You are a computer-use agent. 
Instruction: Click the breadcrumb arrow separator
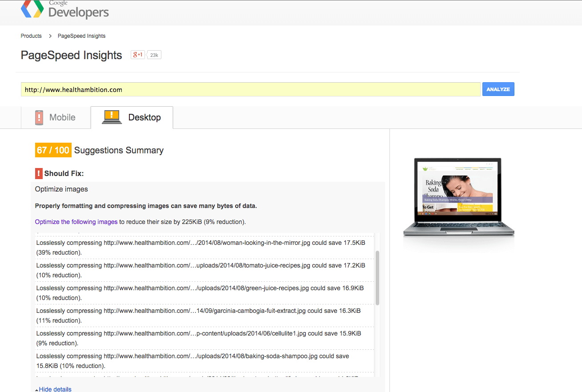tap(50, 36)
